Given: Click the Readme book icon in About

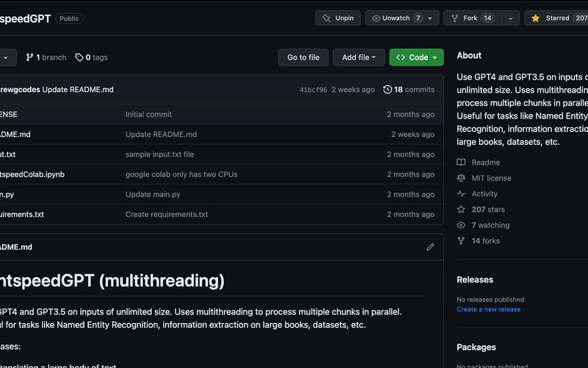Looking at the screenshot, I should [x=462, y=162].
